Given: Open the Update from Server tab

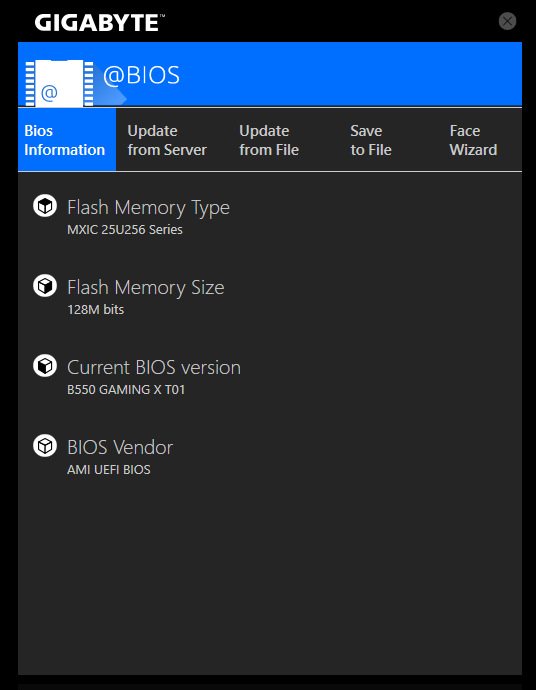Looking at the screenshot, I should coord(167,140).
